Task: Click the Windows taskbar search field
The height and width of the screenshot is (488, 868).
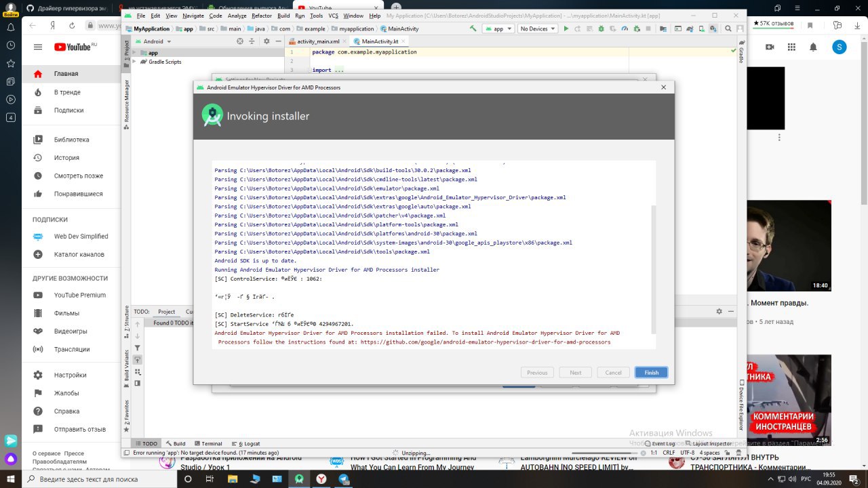Action: (100, 479)
